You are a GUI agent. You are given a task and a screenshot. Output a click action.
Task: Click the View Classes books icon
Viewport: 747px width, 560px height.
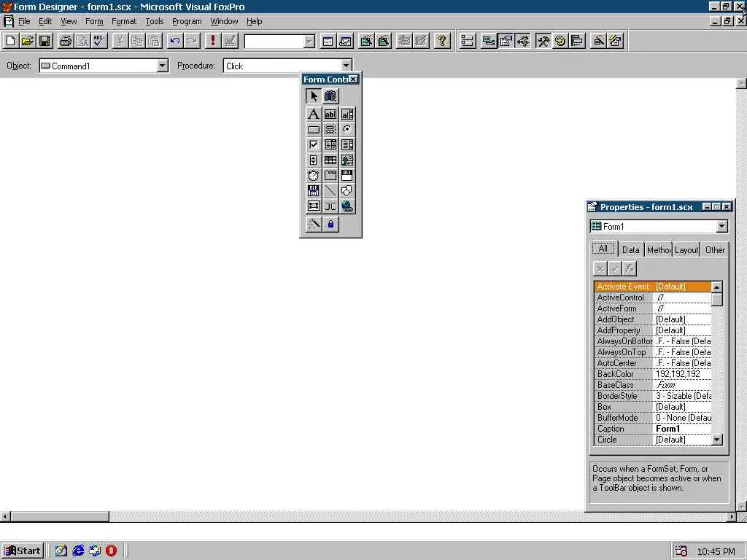pyautogui.click(x=330, y=96)
